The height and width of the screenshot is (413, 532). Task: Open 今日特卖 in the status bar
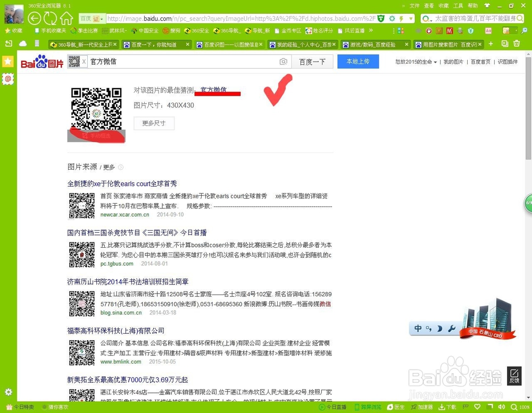click(20, 407)
